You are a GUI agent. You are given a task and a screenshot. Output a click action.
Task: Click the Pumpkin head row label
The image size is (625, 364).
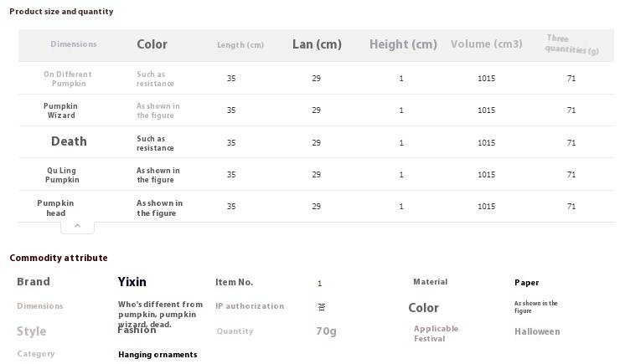(55, 208)
